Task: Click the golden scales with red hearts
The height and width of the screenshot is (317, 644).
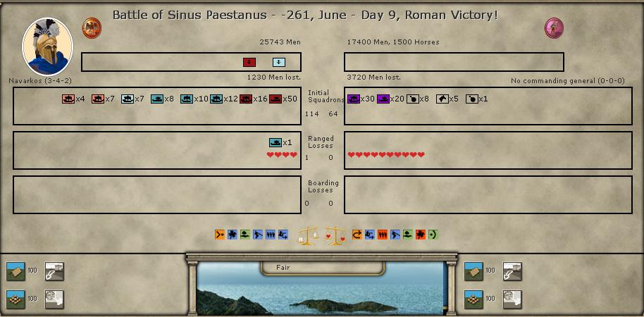Action: click(335, 235)
